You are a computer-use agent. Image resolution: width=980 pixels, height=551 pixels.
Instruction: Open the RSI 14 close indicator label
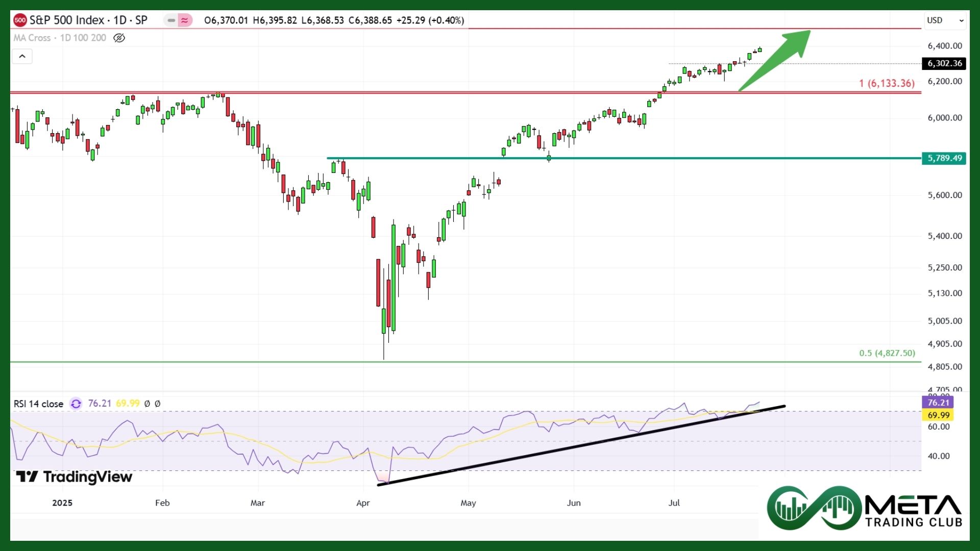38,404
